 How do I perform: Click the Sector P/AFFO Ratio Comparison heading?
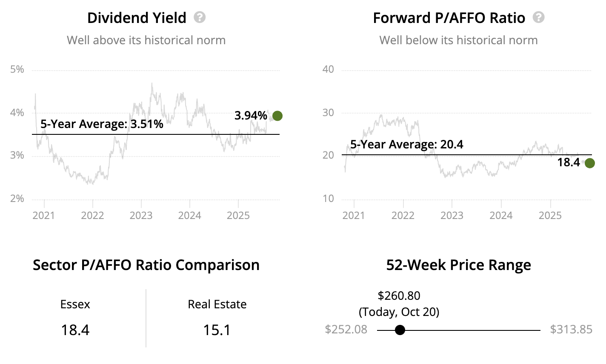(146, 265)
